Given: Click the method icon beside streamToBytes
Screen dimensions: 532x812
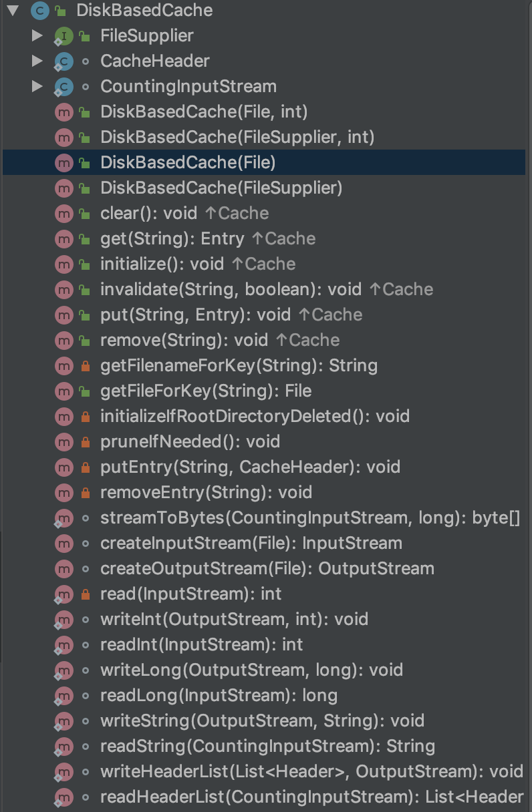Looking at the screenshot, I should coord(63,518).
